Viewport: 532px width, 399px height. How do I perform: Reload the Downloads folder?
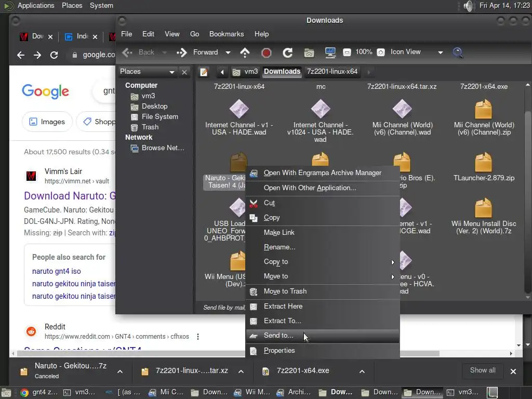(288, 52)
